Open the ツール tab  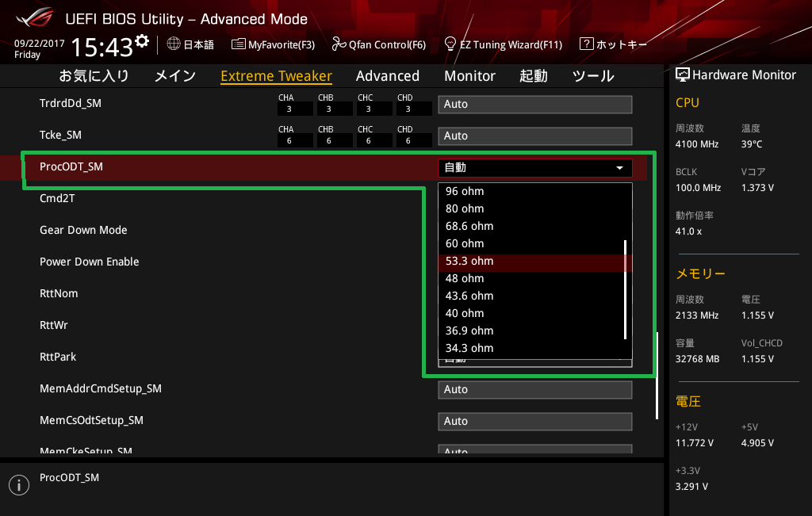tap(593, 76)
